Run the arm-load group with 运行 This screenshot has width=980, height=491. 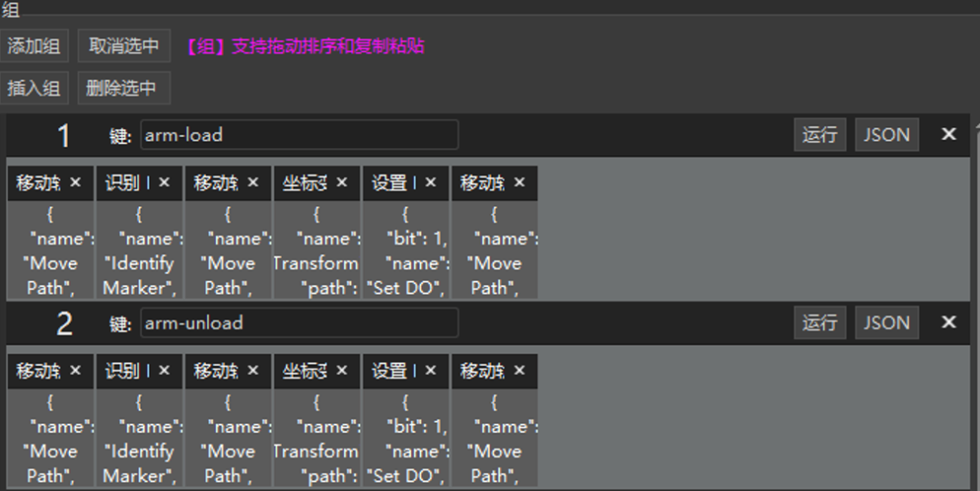819,135
